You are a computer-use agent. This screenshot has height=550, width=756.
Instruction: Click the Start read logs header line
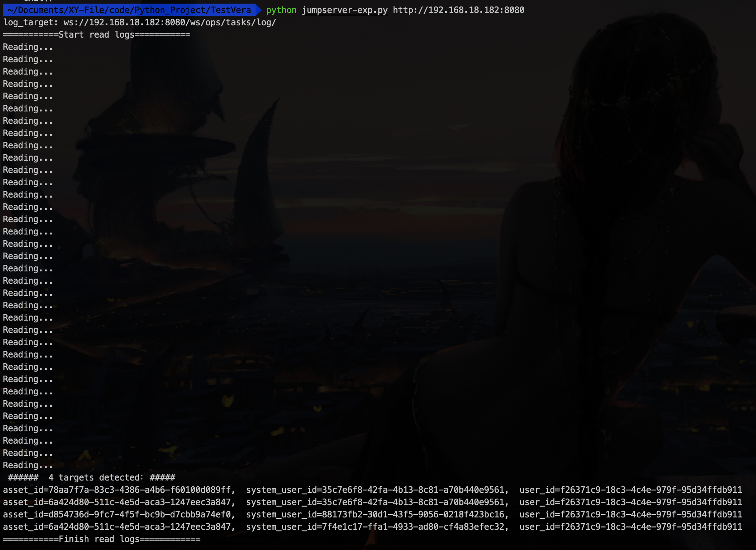click(96, 35)
